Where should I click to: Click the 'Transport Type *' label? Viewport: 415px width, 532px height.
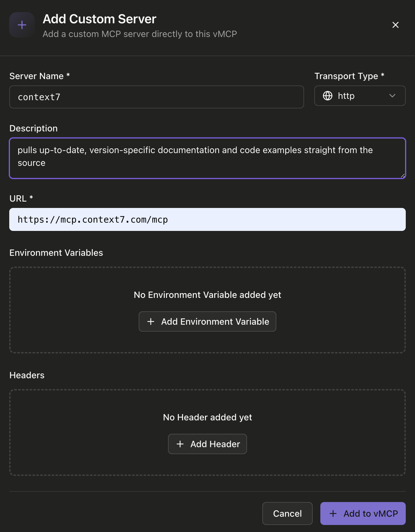pos(349,76)
